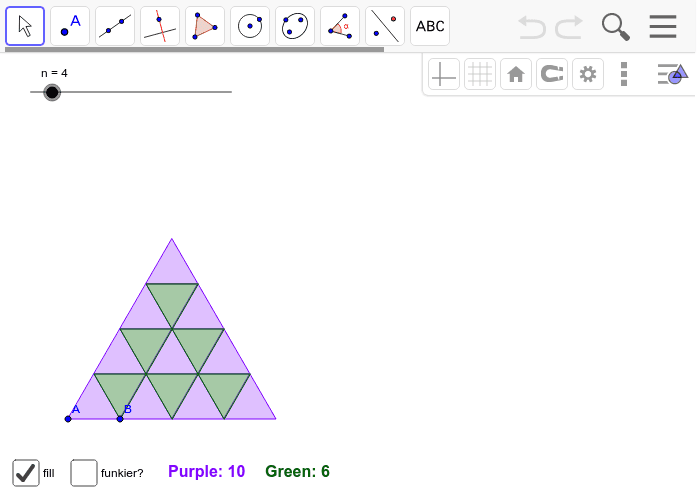Click the top purple triangle at apex
Viewport: 697px width, 500px height.
tap(172, 267)
